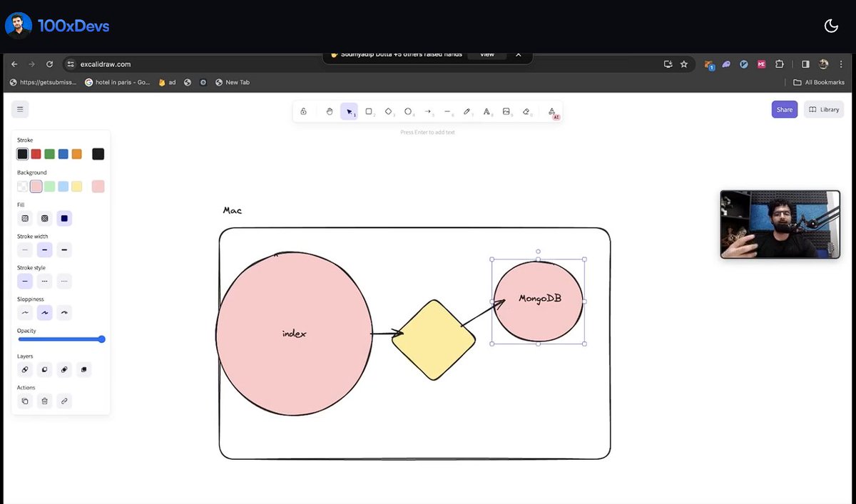Bring selected shape to front
The width and height of the screenshot is (856, 504).
pos(84,370)
